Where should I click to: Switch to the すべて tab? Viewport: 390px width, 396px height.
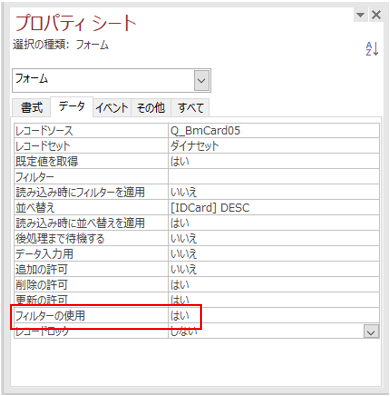[190, 108]
